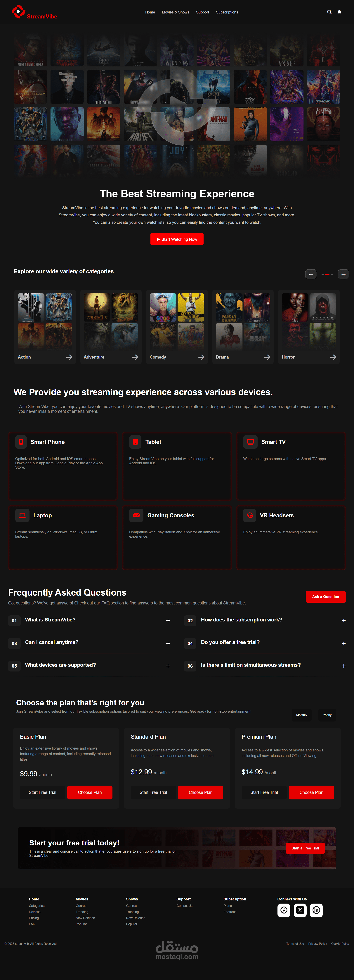Go to Home in top navigation
Image resolution: width=354 pixels, height=980 pixels.
(x=150, y=12)
